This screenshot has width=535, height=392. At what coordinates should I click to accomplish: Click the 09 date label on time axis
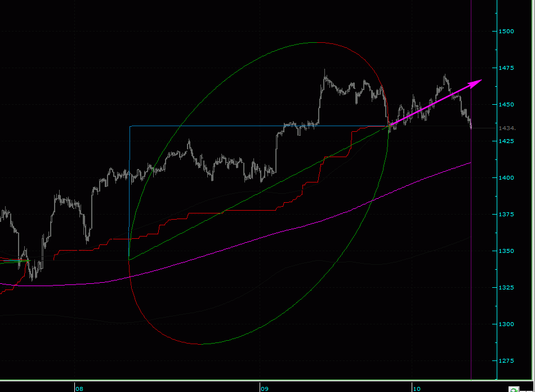pos(265,389)
